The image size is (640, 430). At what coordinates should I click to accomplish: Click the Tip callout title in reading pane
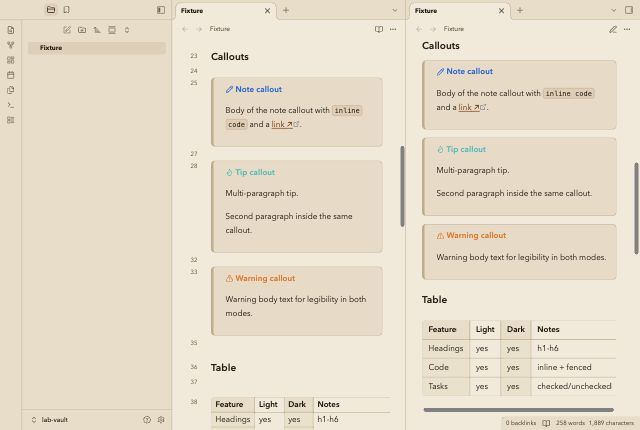[466, 149]
